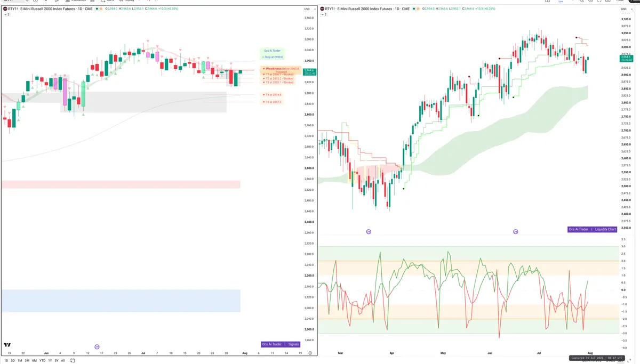The image size is (640, 364).
Task: Select the 1D time range
Action: (6, 361)
